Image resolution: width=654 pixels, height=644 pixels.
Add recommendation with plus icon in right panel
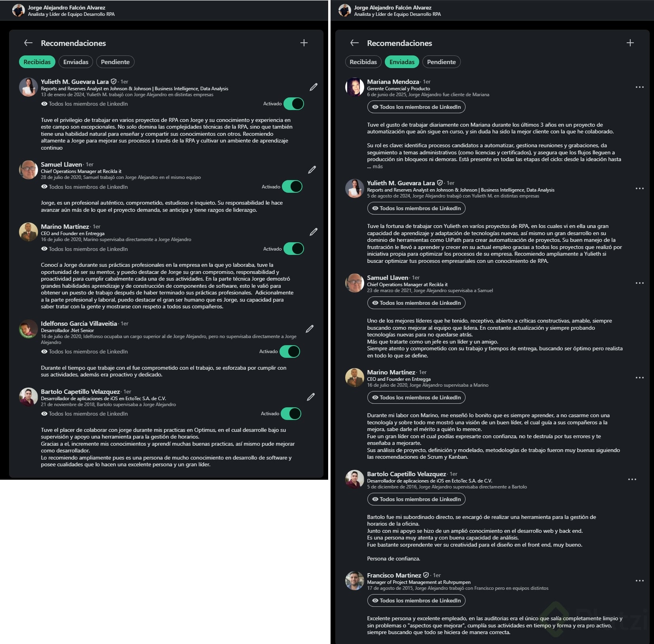point(630,43)
